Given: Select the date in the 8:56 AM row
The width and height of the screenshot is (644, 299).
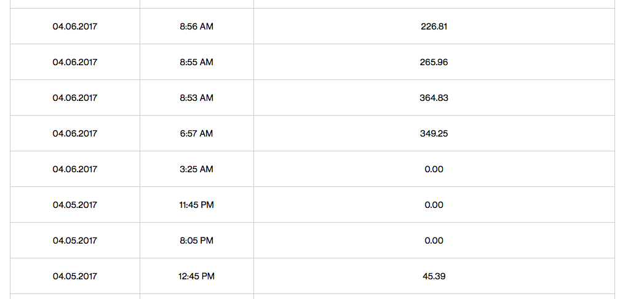Looking at the screenshot, I should point(75,26).
